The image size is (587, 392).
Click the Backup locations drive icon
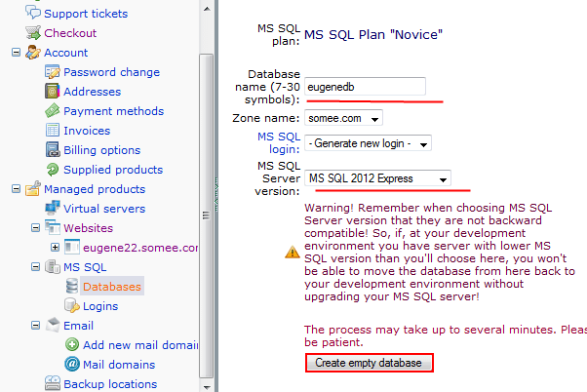(x=52, y=383)
